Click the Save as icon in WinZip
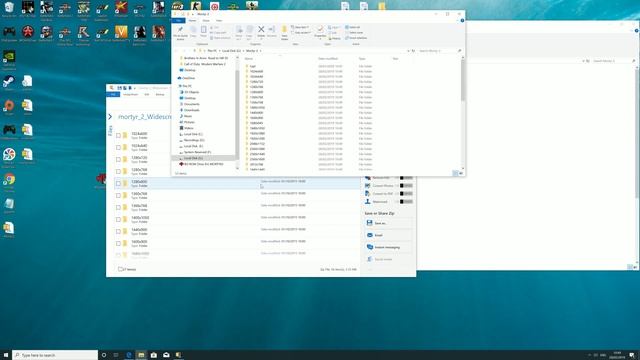The width and height of the screenshot is (640, 360). (x=369, y=223)
